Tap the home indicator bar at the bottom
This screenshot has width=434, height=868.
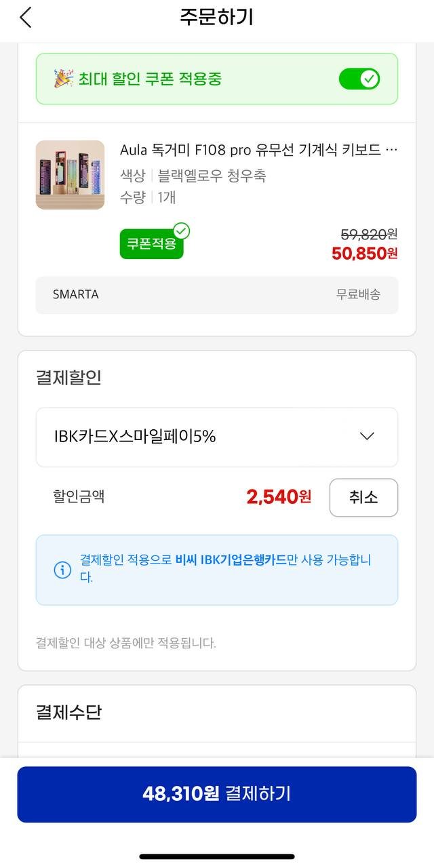tap(217, 856)
